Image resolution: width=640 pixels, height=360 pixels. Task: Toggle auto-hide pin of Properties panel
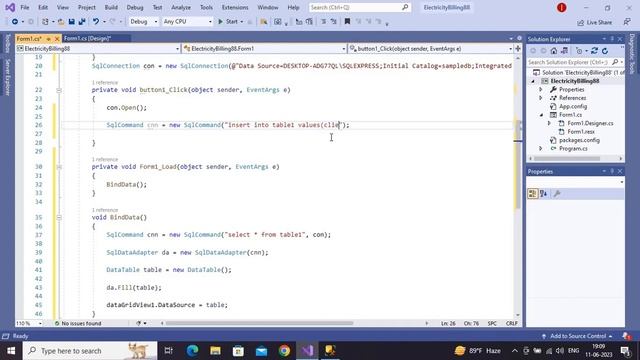coord(612,171)
